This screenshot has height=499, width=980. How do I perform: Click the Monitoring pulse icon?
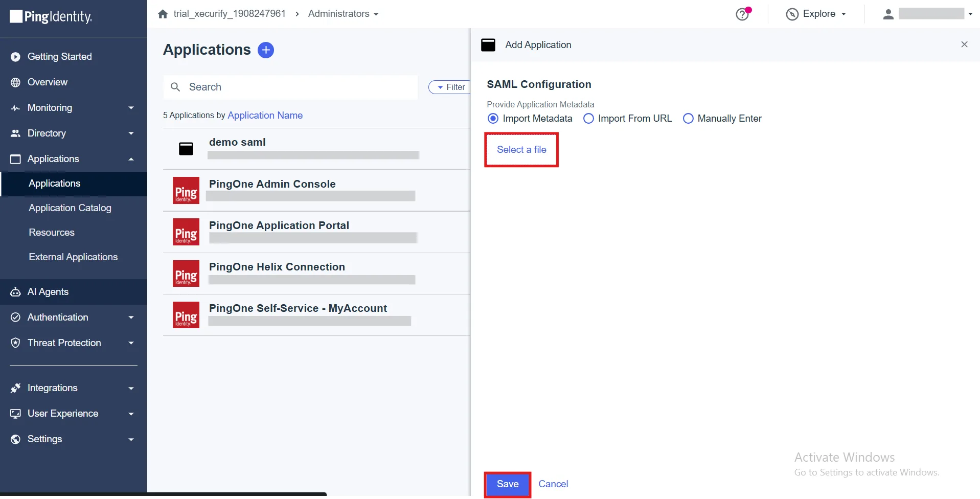tap(16, 108)
